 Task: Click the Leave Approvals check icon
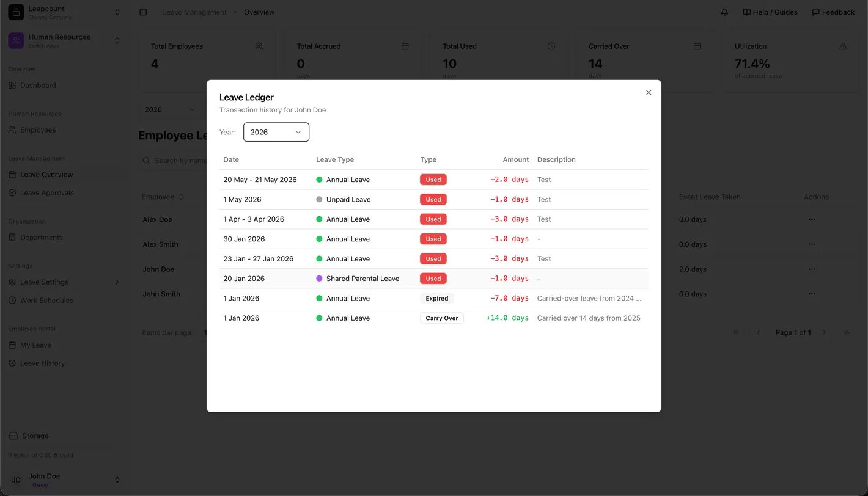12,193
